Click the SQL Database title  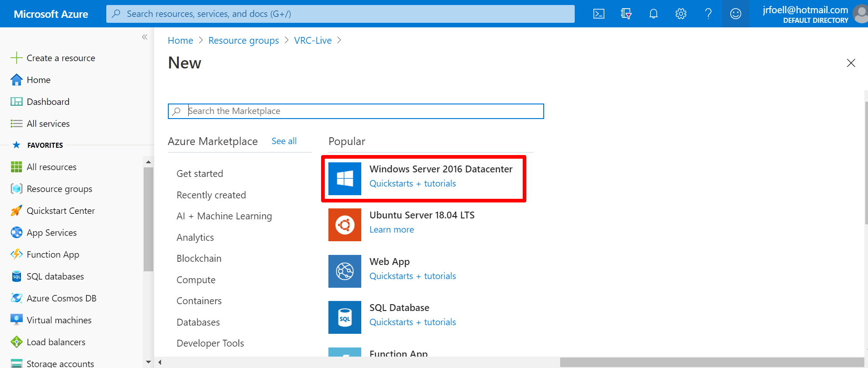click(x=399, y=308)
